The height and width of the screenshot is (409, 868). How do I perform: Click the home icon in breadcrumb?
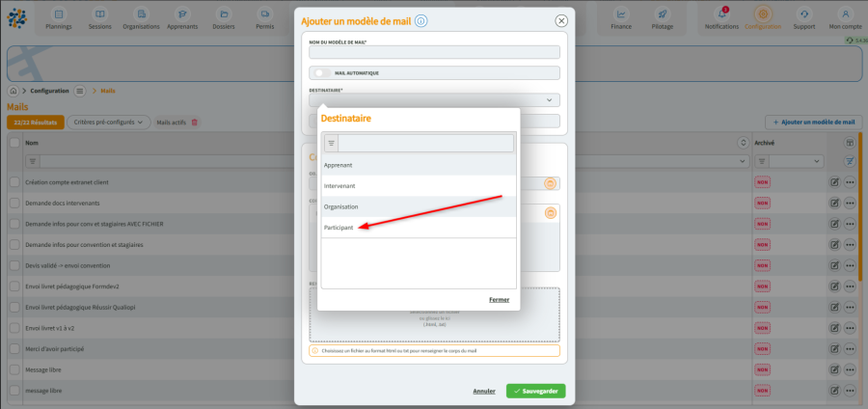pyautogui.click(x=14, y=91)
